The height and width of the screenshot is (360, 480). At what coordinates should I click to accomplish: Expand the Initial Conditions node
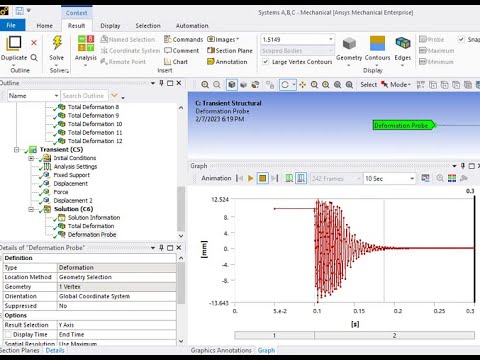pyautogui.click(x=31, y=158)
